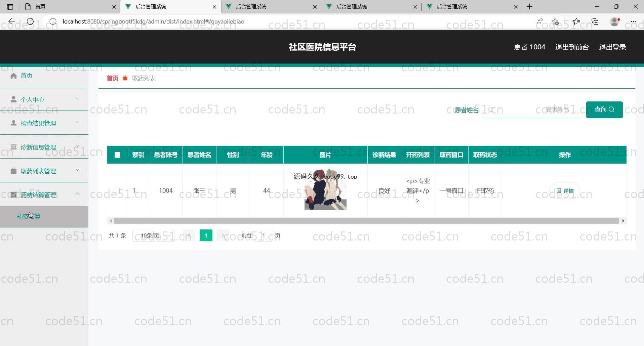
Task: Close the 首页 browser tab
Action: tap(114, 7)
